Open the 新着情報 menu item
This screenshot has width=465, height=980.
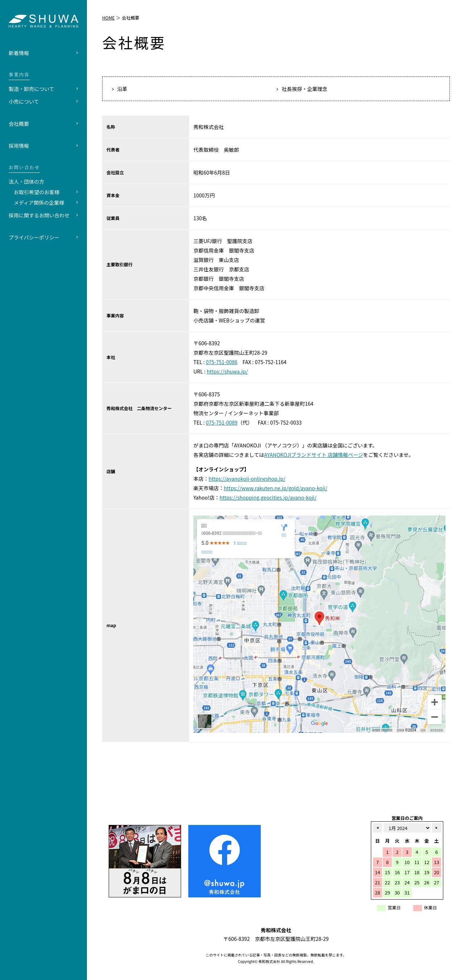43,53
